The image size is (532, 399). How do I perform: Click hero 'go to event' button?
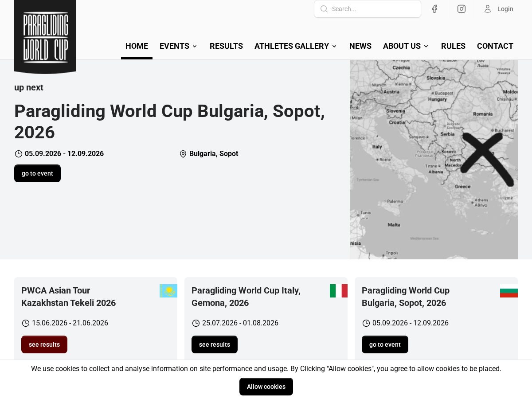click(37, 173)
